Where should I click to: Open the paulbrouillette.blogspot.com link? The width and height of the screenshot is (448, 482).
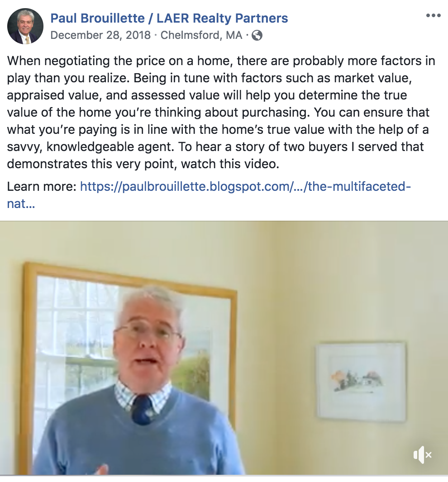pos(245,186)
